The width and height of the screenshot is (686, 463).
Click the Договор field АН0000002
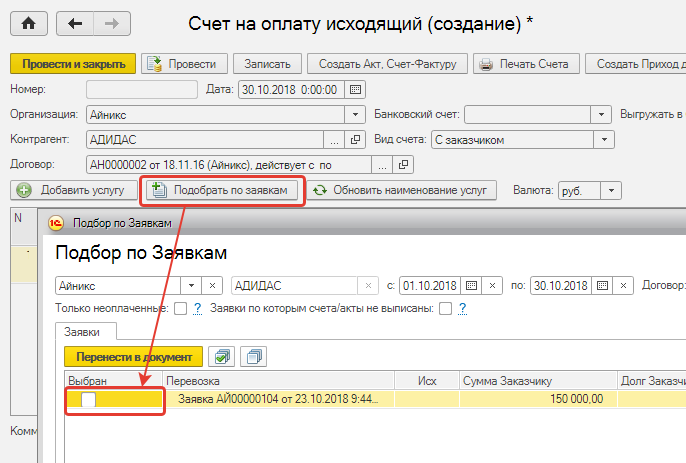click(229, 165)
